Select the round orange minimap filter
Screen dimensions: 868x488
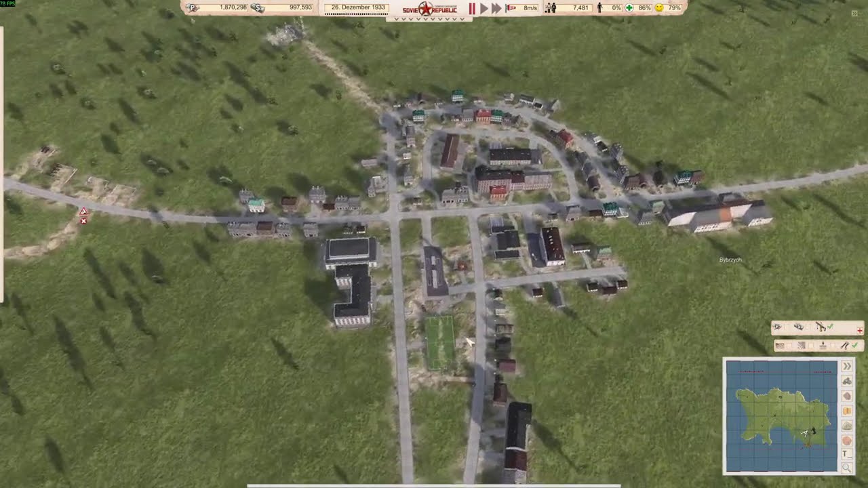point(847,441)
